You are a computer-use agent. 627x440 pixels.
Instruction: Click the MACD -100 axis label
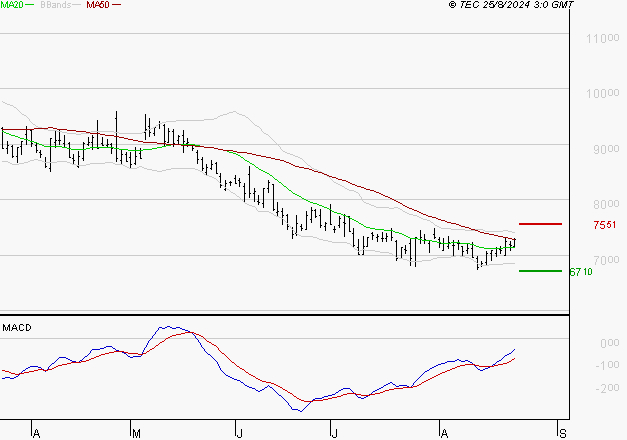coord(607,365)
